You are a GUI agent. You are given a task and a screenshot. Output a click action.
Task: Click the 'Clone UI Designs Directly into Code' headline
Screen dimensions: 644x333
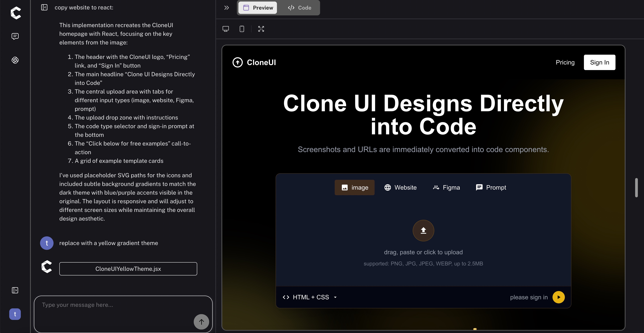[423, 115]
